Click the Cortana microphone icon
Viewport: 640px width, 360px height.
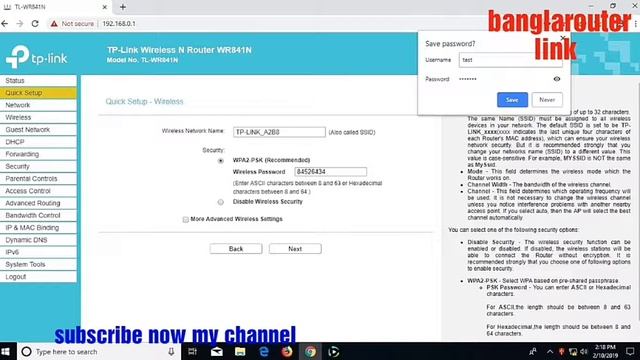pos(171,351)
